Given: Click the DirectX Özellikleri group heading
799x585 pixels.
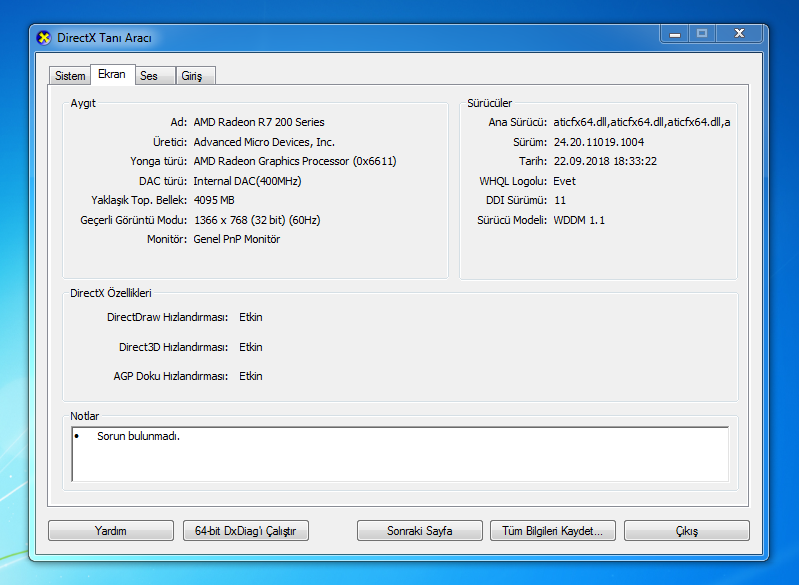Looking at the screenshot, I should click(111, 293).
